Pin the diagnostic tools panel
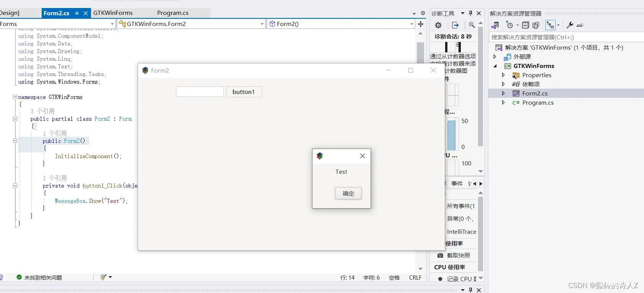 click(471, 13)
